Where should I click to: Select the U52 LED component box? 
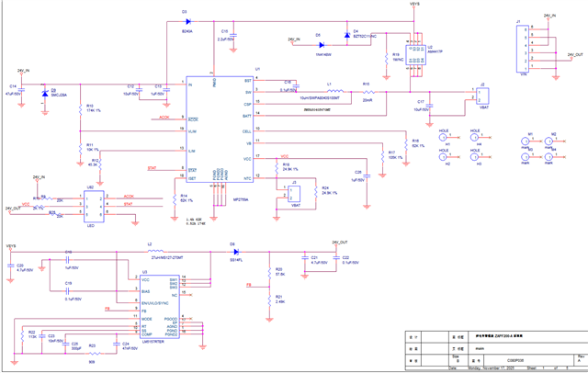point(94,207)
